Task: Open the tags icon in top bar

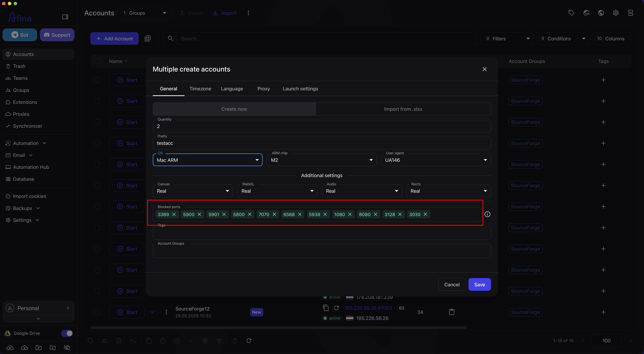Action: coord(571,13)
